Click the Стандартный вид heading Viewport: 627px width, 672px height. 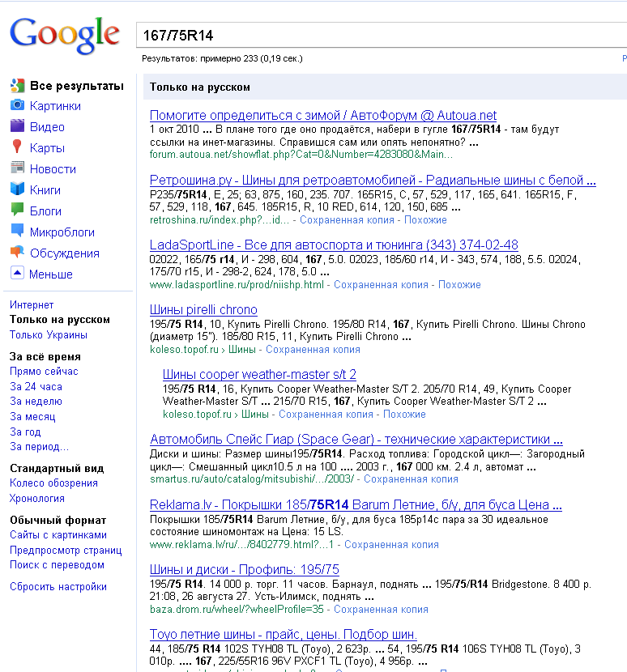point(57,468)
